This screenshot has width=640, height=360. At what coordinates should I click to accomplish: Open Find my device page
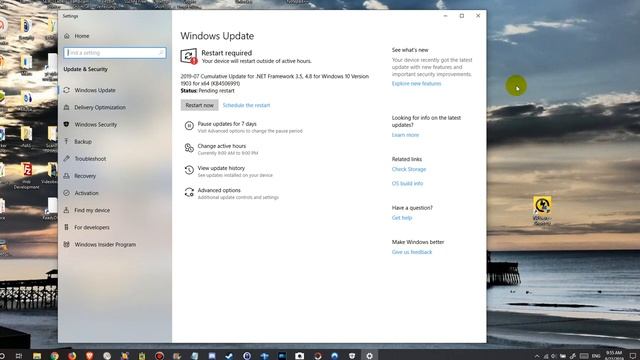(x=92, y=210)
